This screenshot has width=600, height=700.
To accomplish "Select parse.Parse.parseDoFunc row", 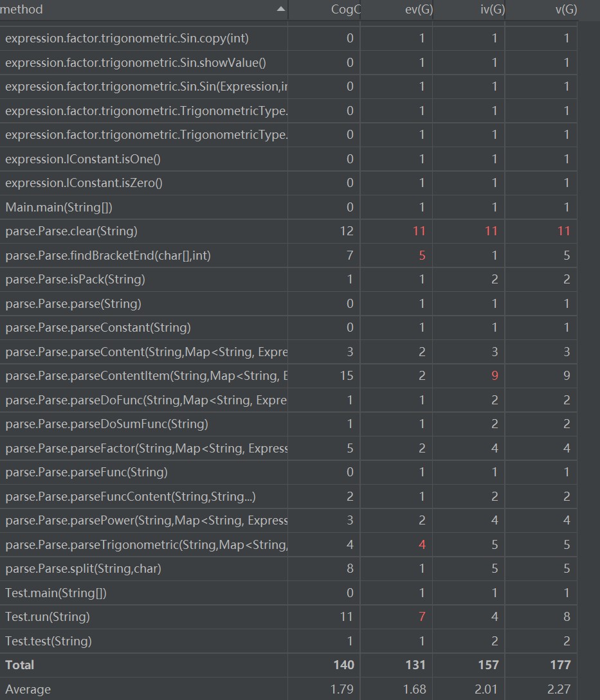I will click(289, 400).
